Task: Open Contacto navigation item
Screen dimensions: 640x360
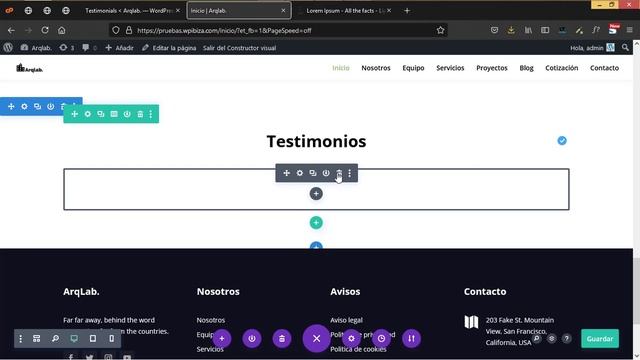Action: (604, 68)
